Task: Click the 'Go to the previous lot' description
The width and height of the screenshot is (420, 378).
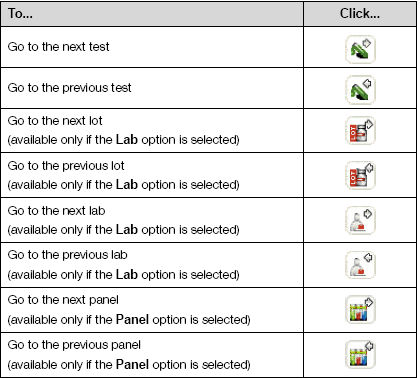Action: click(x=66, y=166)
